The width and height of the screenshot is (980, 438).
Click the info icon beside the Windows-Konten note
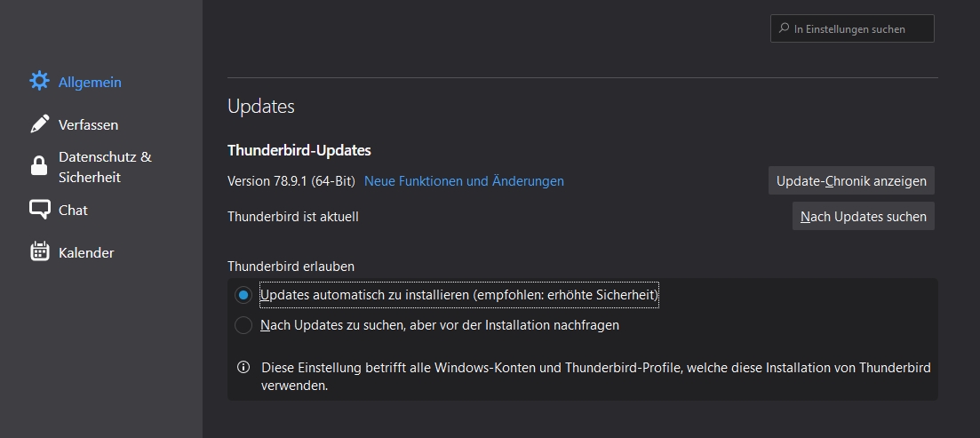click(x=243, y=367)
